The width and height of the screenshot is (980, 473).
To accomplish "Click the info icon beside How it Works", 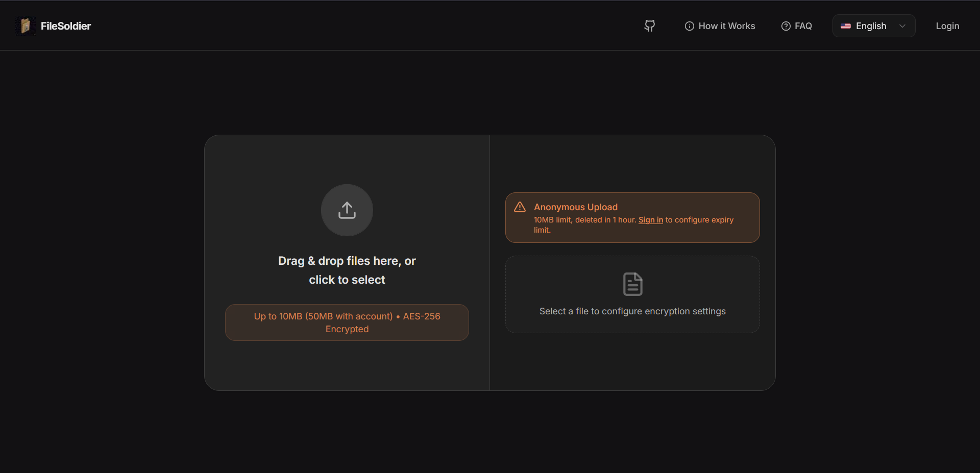I will 690,26.
